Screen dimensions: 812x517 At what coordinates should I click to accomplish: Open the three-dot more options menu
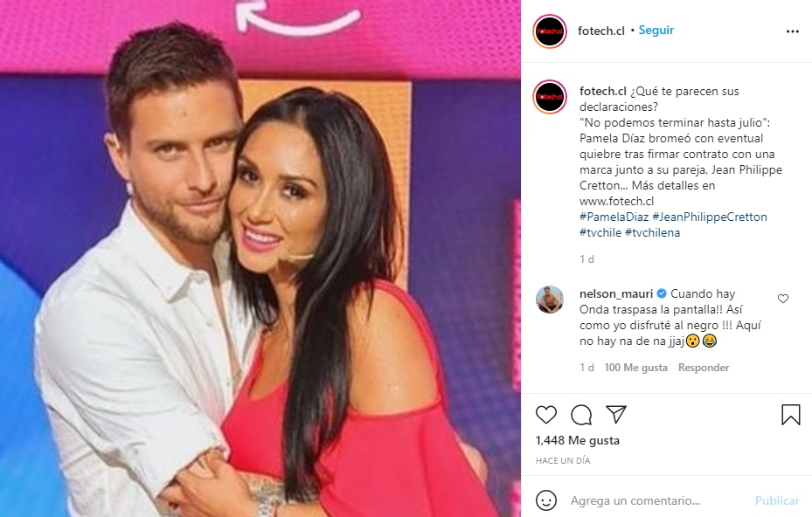tap(792, 31)
